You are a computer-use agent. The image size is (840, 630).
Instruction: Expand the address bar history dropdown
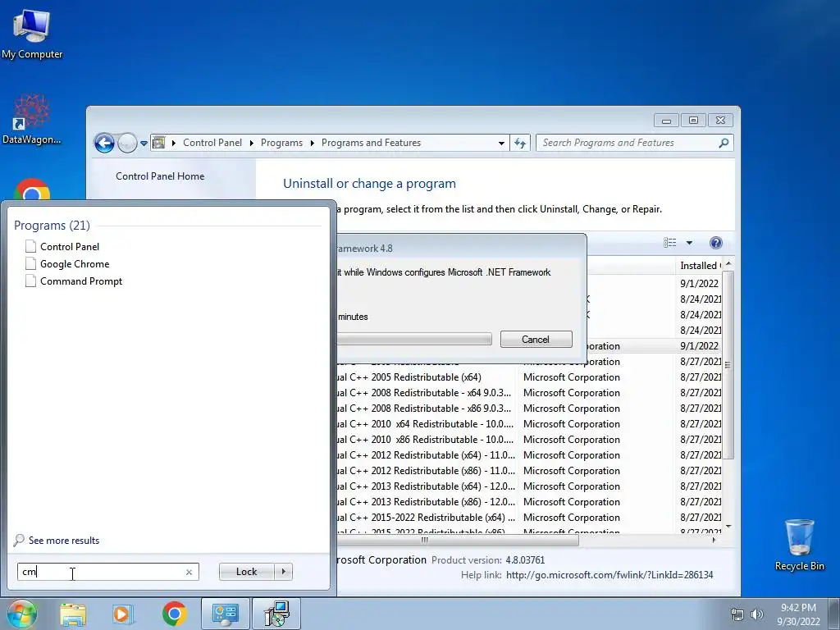pos(501,143)
